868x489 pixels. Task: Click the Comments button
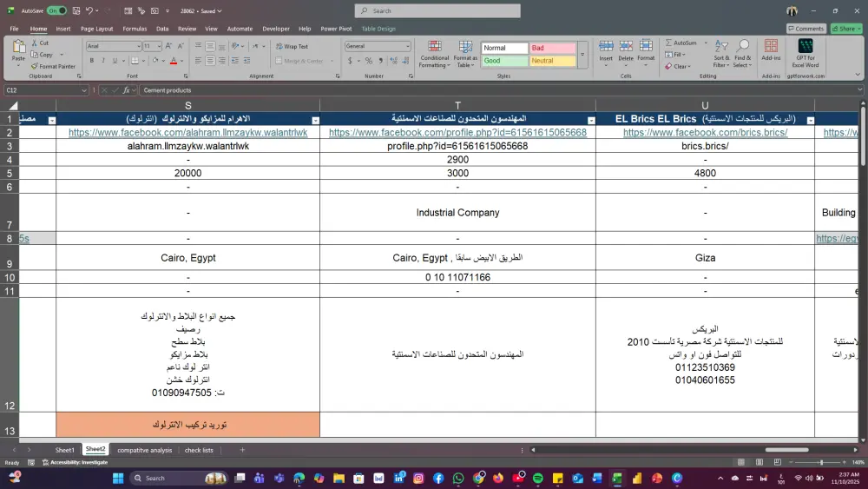pyautogui.click(x=806, y=29)
